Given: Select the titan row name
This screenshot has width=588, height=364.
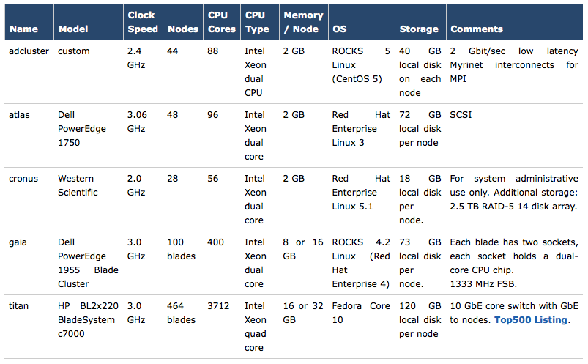Looking at the screenshot, I should pyautogui.click(x=18, y=306).
